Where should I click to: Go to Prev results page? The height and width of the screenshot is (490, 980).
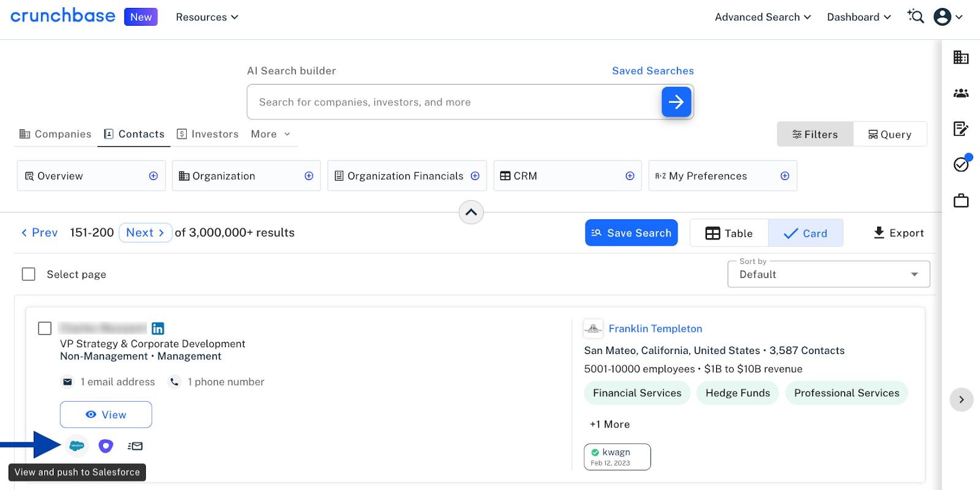pyautogui.click(x=39, y=233)
